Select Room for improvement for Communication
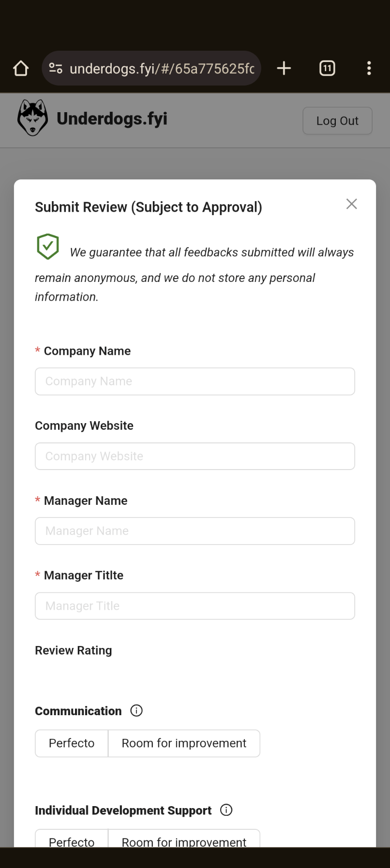The width and height of the screenshot is (390, 868). pos(184,743)
